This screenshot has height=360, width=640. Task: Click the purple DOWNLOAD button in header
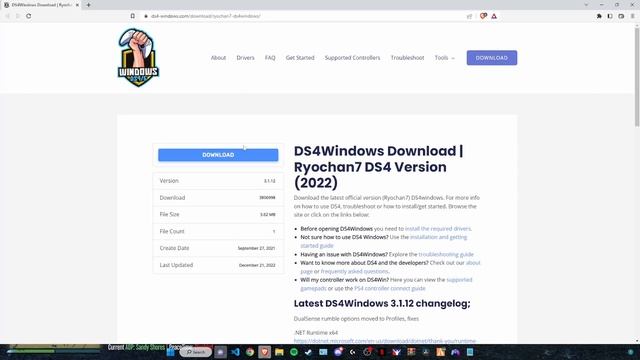pos(492,58)
